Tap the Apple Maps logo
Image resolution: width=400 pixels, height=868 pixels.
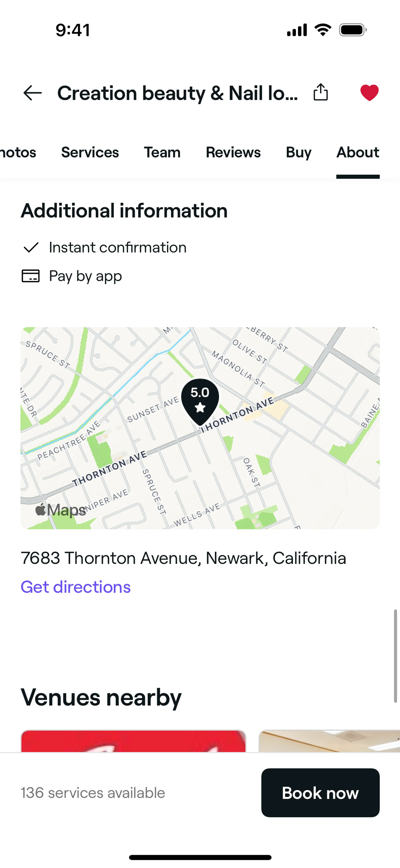pyautogui.click(x=61, y=509)
